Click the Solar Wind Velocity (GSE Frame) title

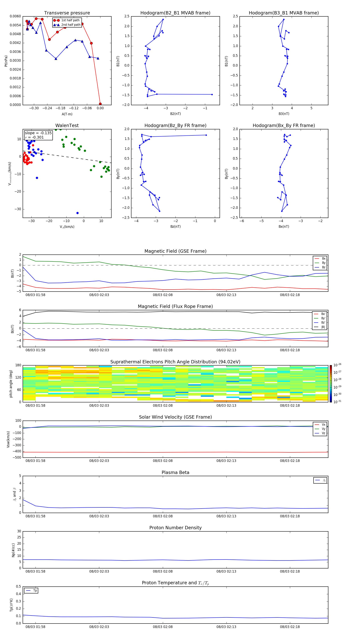(x=175, y=417)
